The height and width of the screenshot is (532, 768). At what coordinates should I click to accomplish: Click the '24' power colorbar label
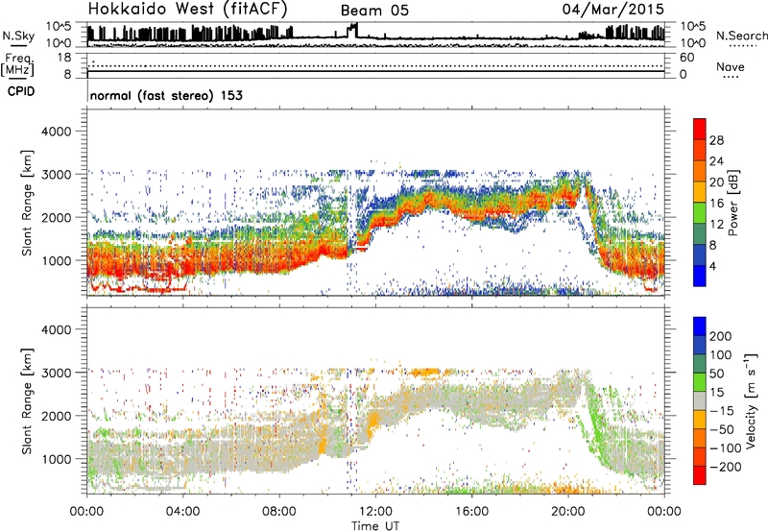716,161
